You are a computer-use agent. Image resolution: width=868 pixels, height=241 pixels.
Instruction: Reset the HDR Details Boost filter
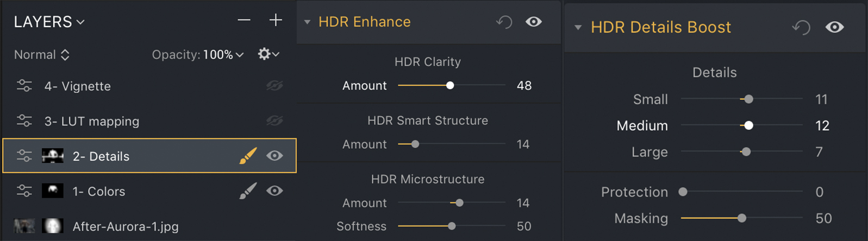pos(801,27)
